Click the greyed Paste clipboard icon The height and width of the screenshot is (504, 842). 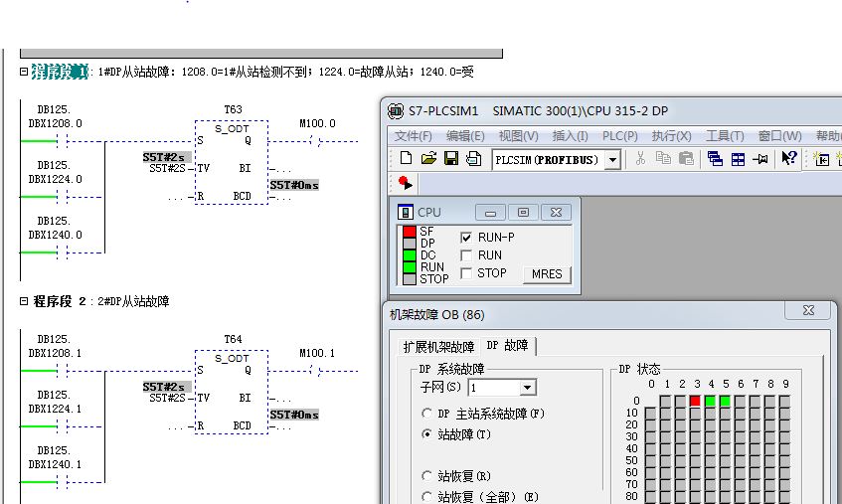click(686, 158)
